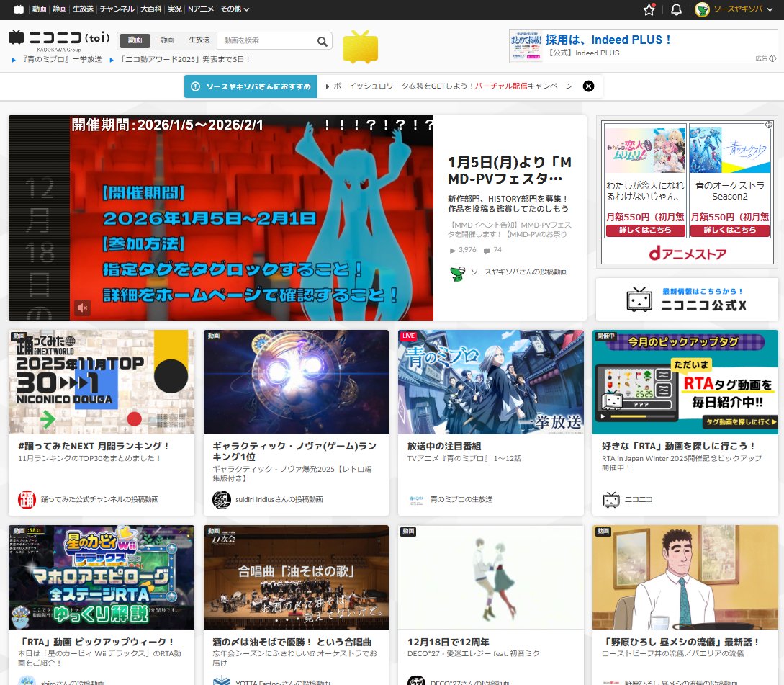Open 酒の〆は油そばで優勝！という合唱曲 title

(x=292, y=642)
